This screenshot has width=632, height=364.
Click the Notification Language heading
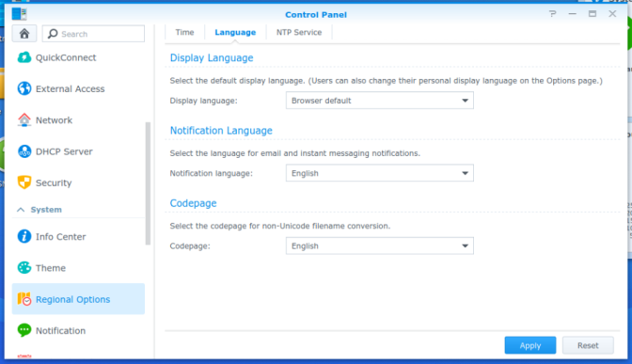point(221,131)
